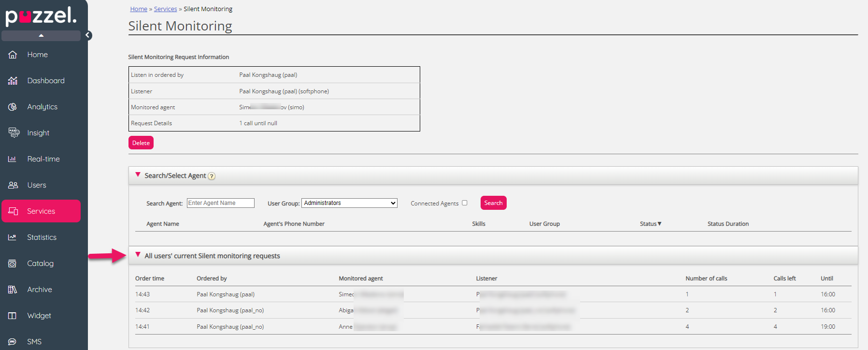The width and height of the screenshot is (868, 350).
Task: Click the help icon beside Search/Select Agent
Action: (x=212, y=176)
